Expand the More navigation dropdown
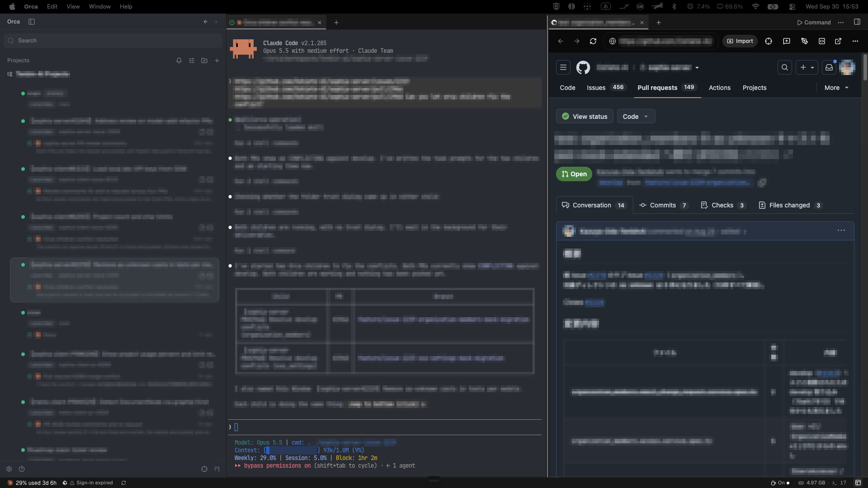The image size is (868, 488). pyautogui.click(x=836, y=88)
